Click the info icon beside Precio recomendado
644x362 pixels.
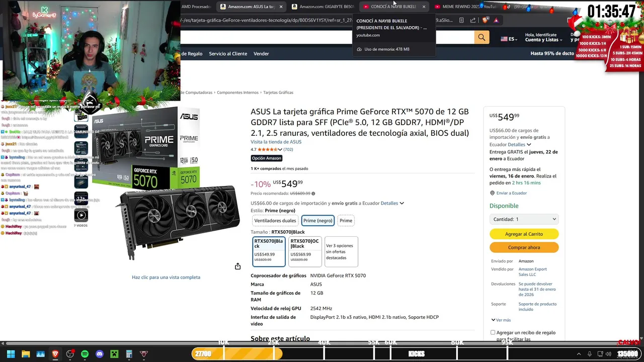(313, 194)
